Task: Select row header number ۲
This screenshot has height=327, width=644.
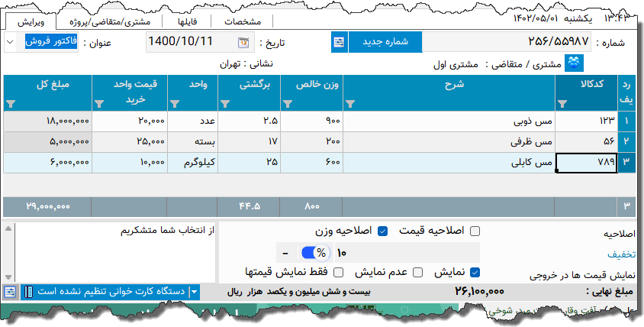Action: click(626, 141)
